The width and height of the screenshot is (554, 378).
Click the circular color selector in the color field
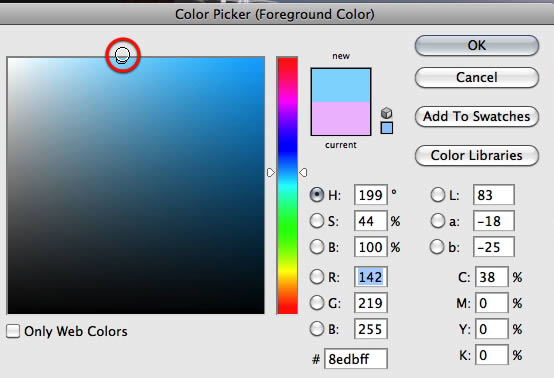[123, 55]
